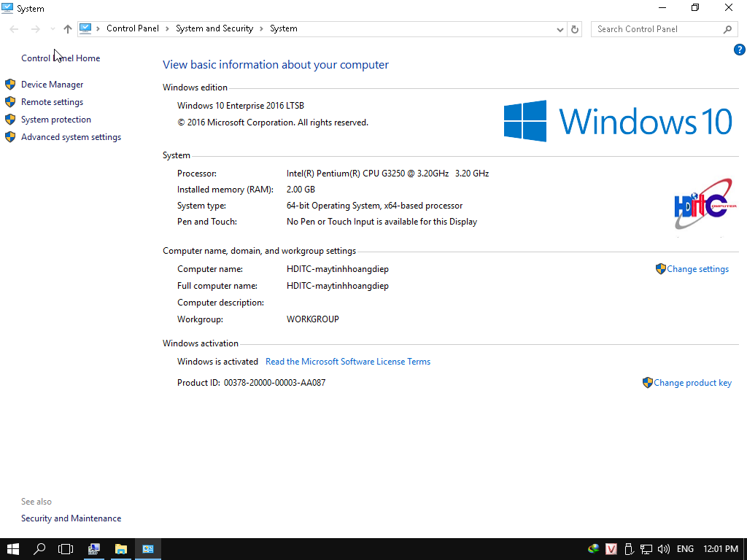Screen dimensions: 747x560
Task: Expand chevron before Control Panel breadcrumb
Action: 98,28
